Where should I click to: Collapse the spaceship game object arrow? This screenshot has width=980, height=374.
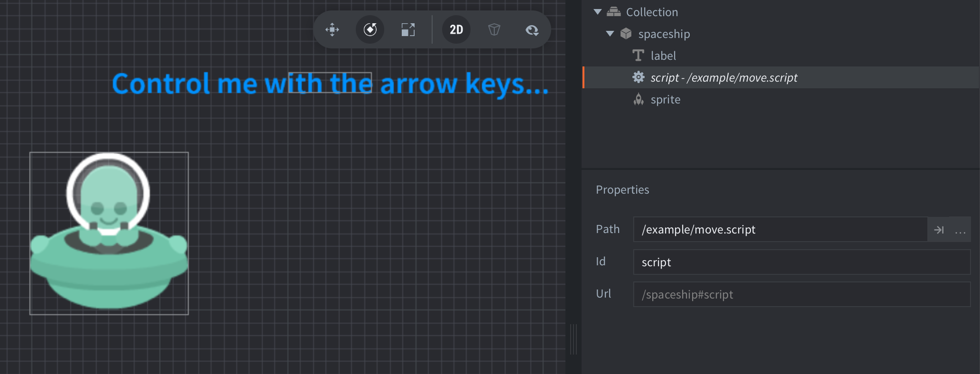(610, 34)
